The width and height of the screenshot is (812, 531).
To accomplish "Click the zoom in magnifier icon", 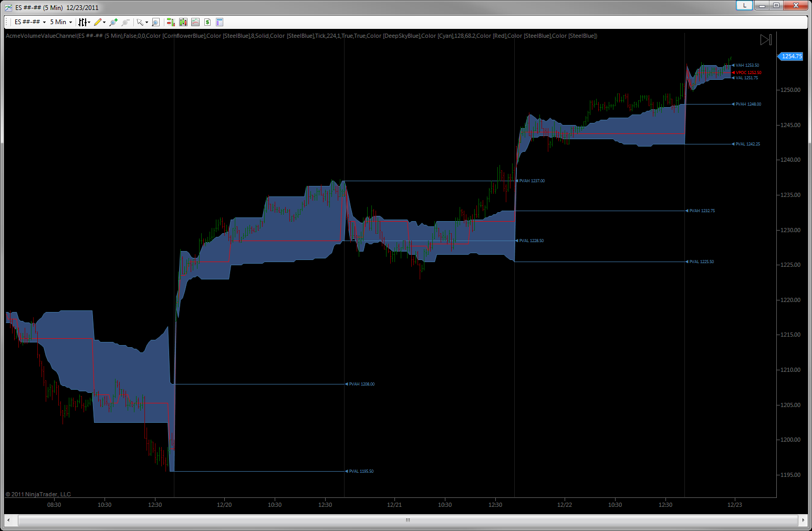I will [x=113, y=22].
